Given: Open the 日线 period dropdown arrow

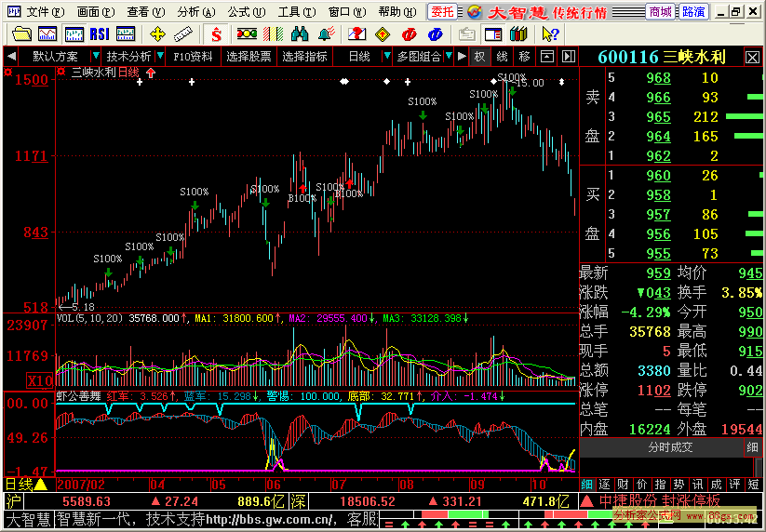Looking at the screenshot, I should point(387,57).
